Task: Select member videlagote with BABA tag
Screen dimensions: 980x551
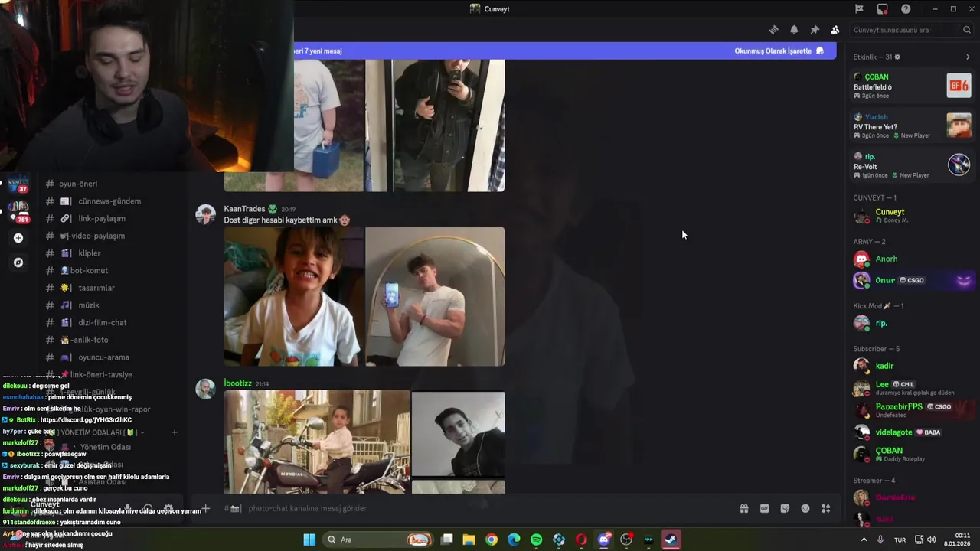Action: (912, 432)
